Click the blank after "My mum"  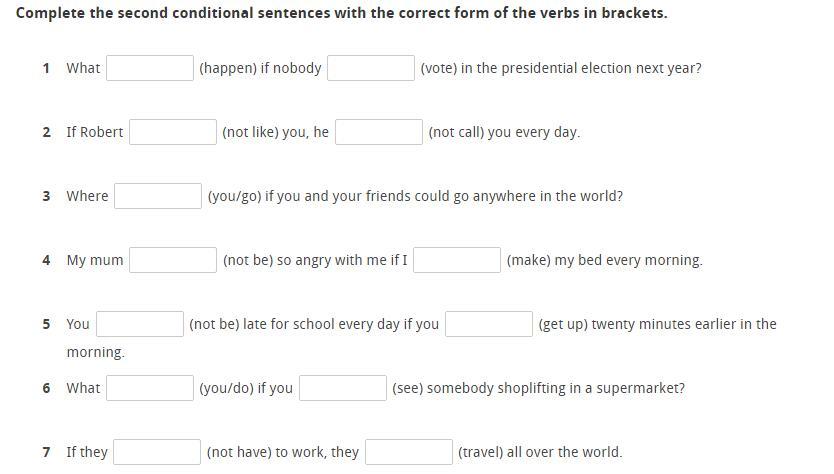(173, 260)
